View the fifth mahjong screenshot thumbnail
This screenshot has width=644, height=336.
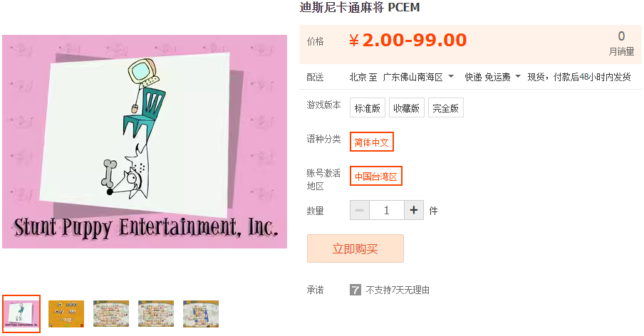(201, 314)
